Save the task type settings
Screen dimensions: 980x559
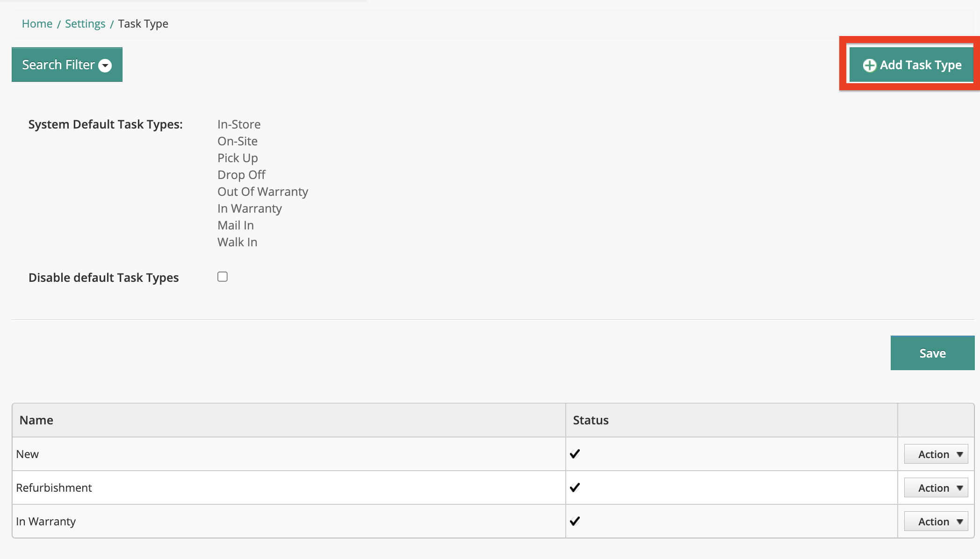[932, 353]
